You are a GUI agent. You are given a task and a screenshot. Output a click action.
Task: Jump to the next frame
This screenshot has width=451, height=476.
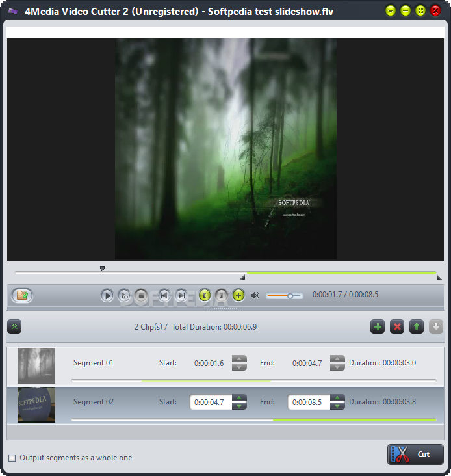pyautogui.click(x=181, y=295)
